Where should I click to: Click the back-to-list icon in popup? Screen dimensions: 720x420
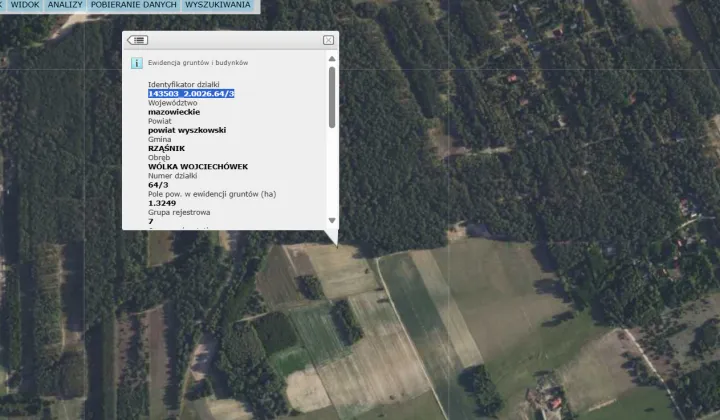coord(137,40)
